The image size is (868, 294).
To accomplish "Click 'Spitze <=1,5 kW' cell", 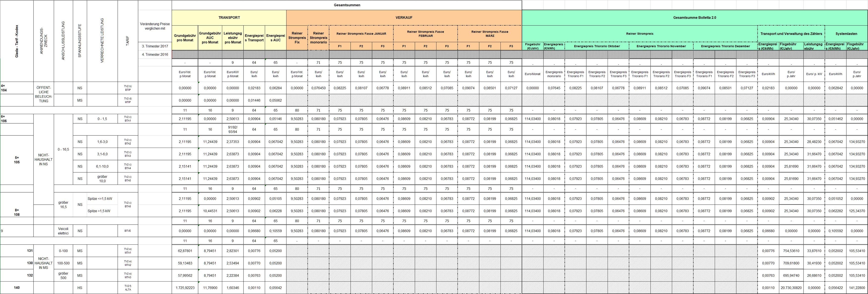I will (x=102, y=198).
